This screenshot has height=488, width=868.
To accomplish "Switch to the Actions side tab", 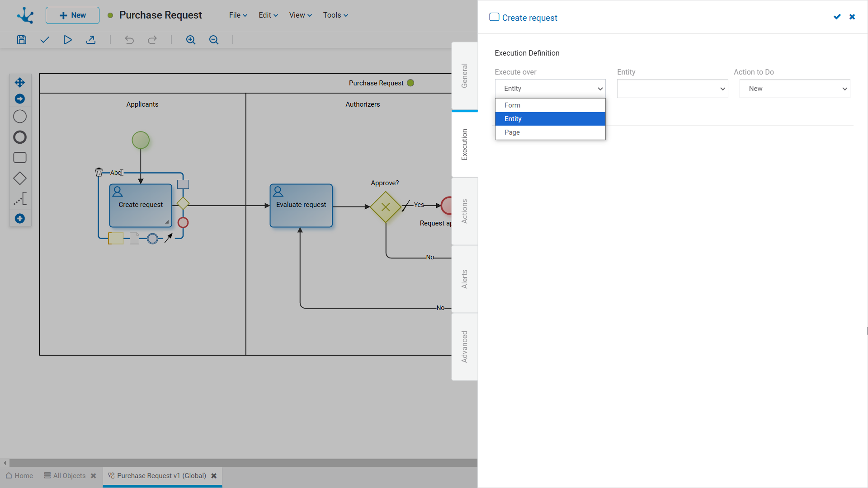I will (x=464, y=211).
